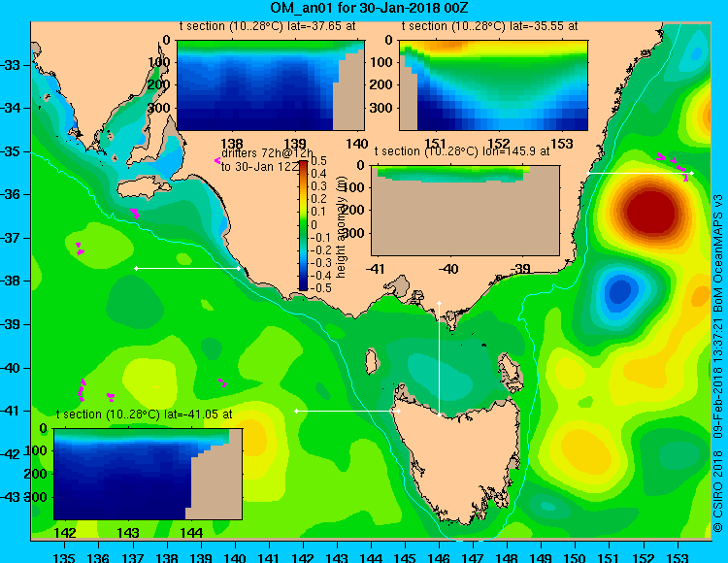Viewport: 728px width, 563px height.
Task: Open the lat=-41.05 temperature section inset
Action: (149, 474)
